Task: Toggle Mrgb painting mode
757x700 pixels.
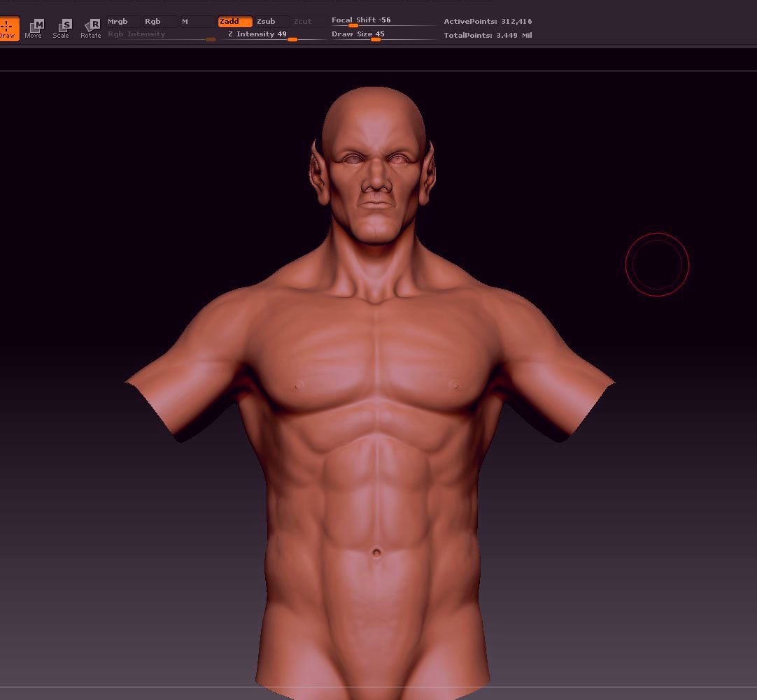Action: tap(122, 21)
